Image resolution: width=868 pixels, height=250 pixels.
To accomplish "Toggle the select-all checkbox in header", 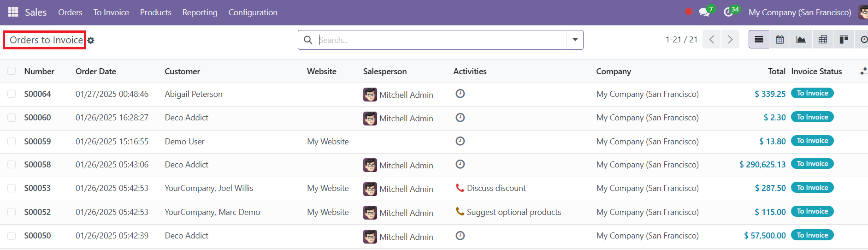I will tap(12, 71).
